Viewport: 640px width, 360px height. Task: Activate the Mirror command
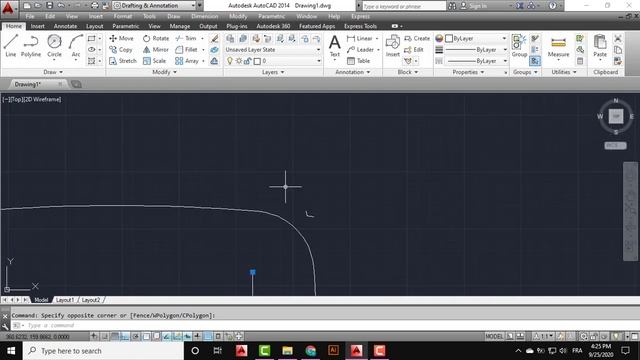(156, 49)
